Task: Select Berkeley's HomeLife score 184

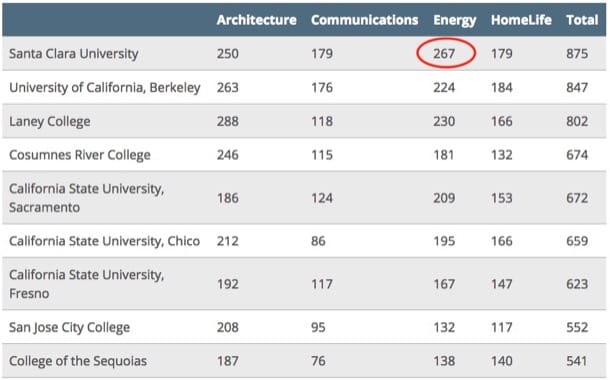Action: tap(501, 87)
